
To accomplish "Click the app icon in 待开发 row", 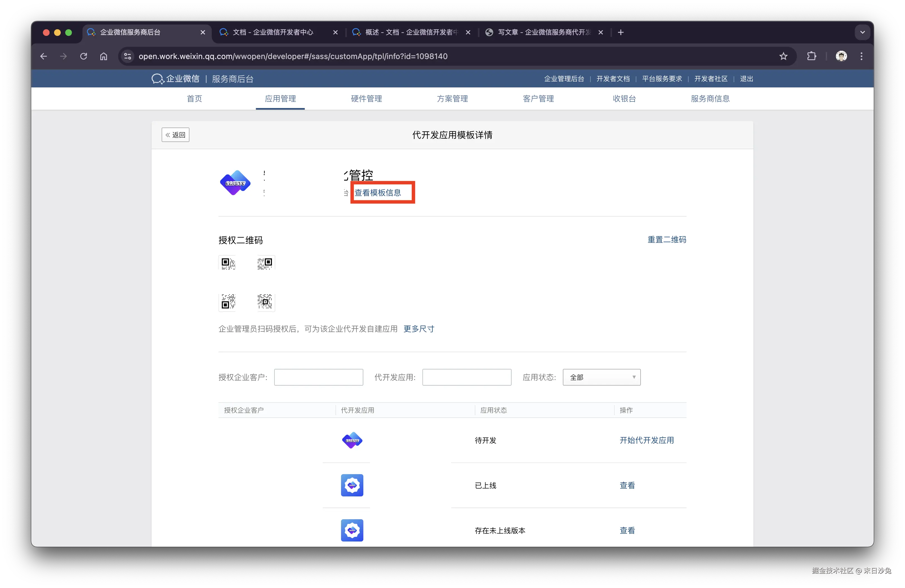I will pos(352,440).
